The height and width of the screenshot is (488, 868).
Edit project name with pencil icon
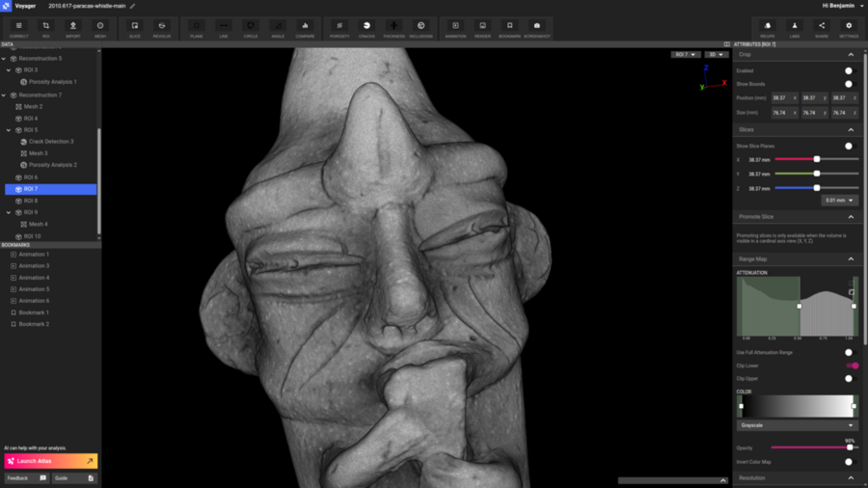[132, 6]
